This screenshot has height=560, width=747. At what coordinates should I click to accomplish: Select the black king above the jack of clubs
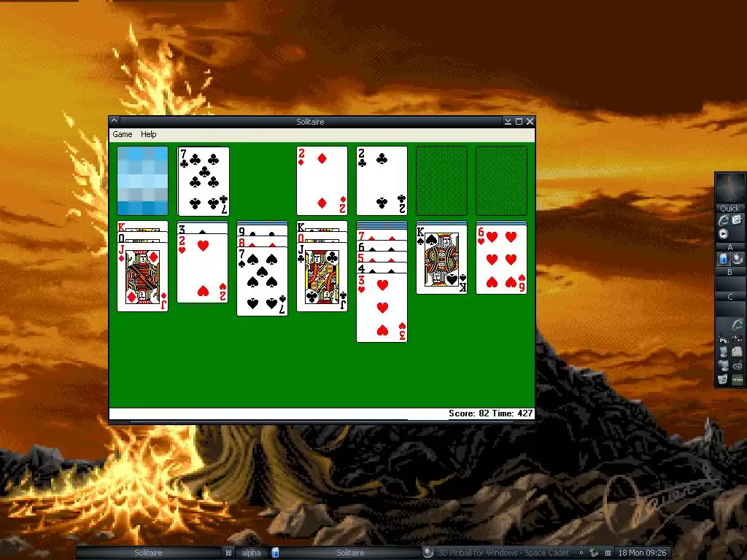pos(322,226)
